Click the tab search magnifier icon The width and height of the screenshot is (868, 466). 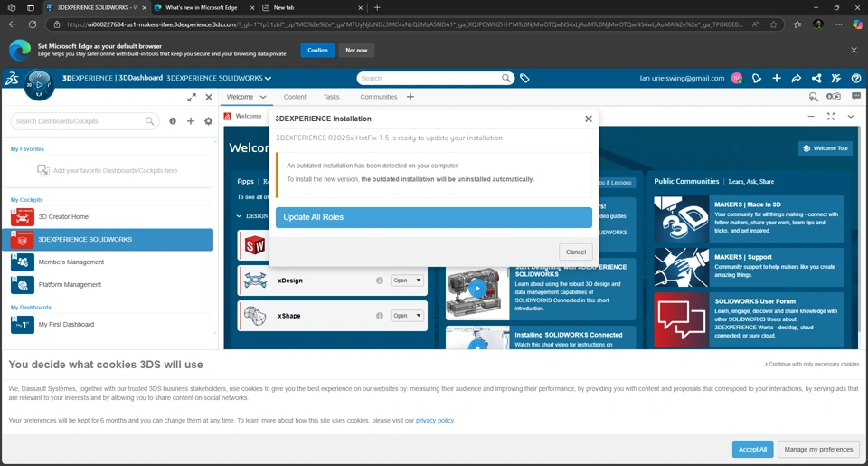pos(813,97)
